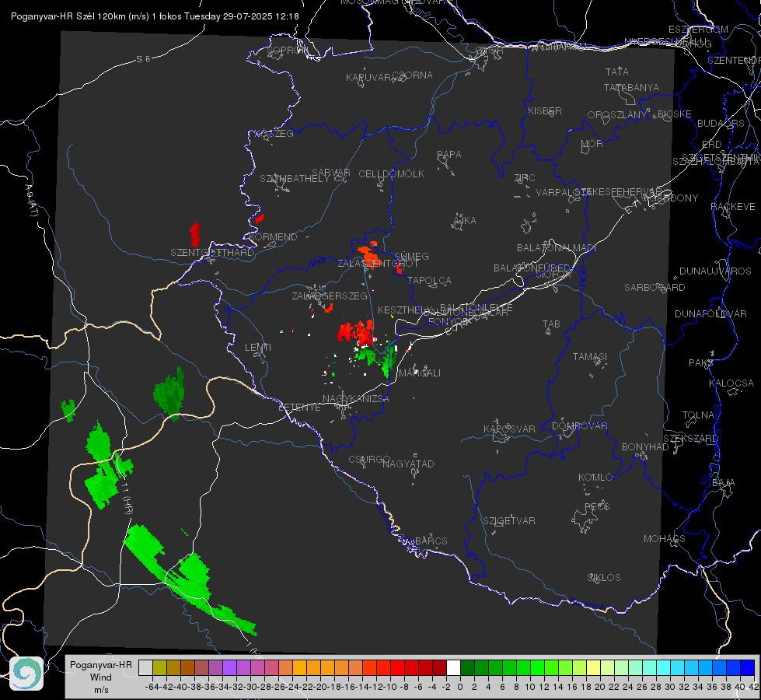761x700 pixels.
Task: Choose the bright orange swatch between -24 and -22
Action: [x=299, y=667]
